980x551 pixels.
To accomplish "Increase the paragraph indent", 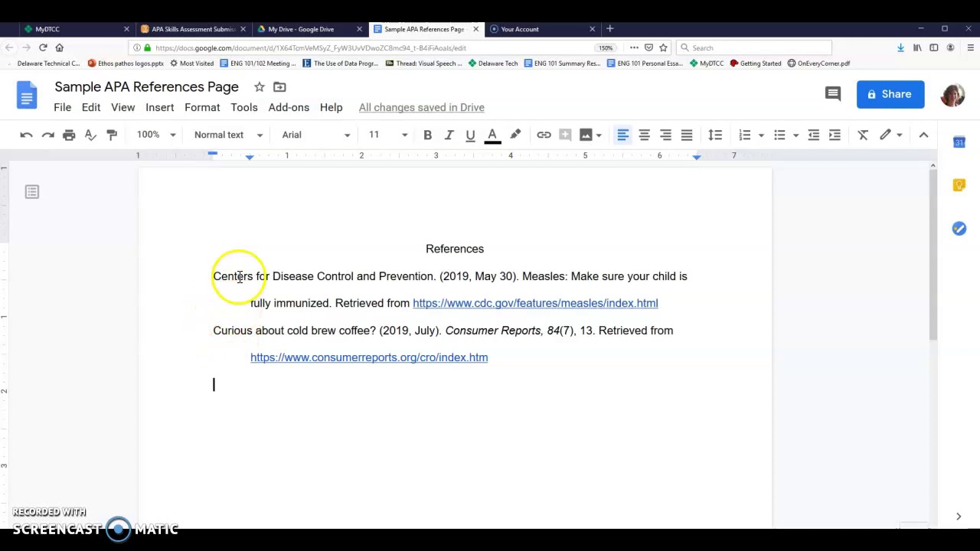I will (835, 135).
